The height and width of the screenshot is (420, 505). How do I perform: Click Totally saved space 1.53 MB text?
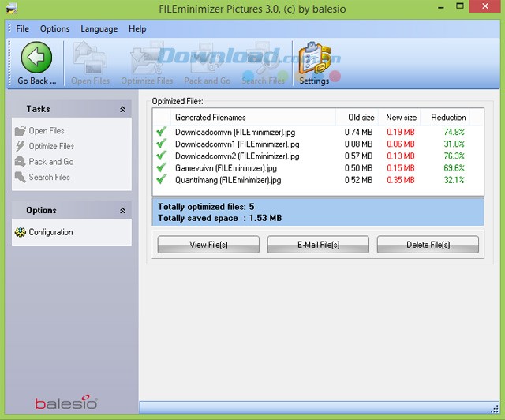tap(219, 218)
